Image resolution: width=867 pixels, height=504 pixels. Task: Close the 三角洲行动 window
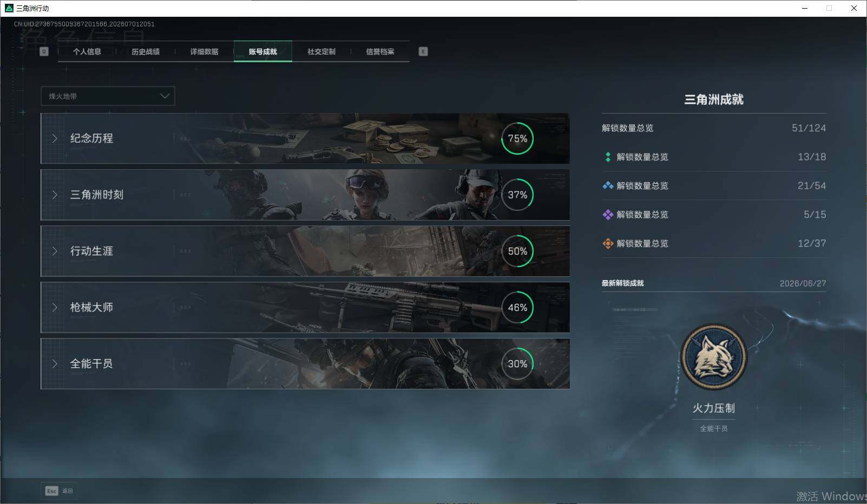tap(854, 8)
